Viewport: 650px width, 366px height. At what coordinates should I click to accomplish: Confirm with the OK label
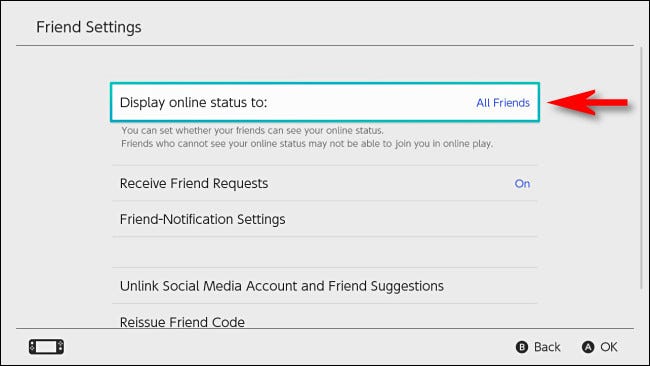coord(609,347)
